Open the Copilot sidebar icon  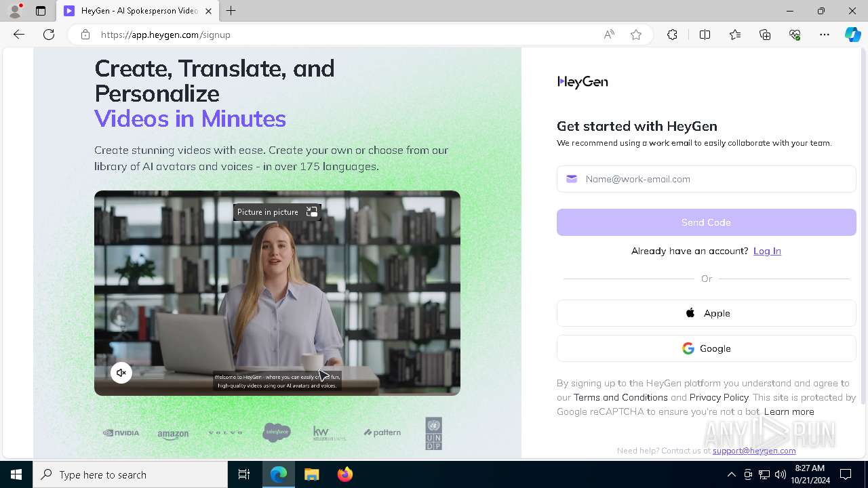(x=852, y=35)
